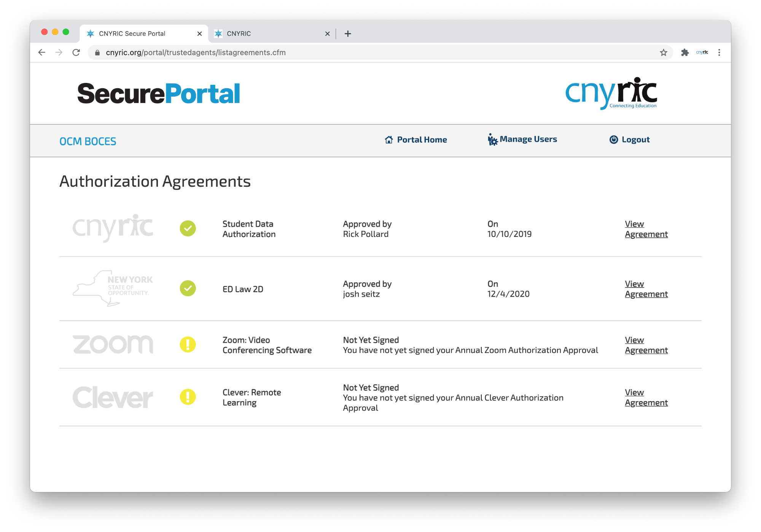Click the grey Zoom logo
761x532 pixels.
pos(113,344)
